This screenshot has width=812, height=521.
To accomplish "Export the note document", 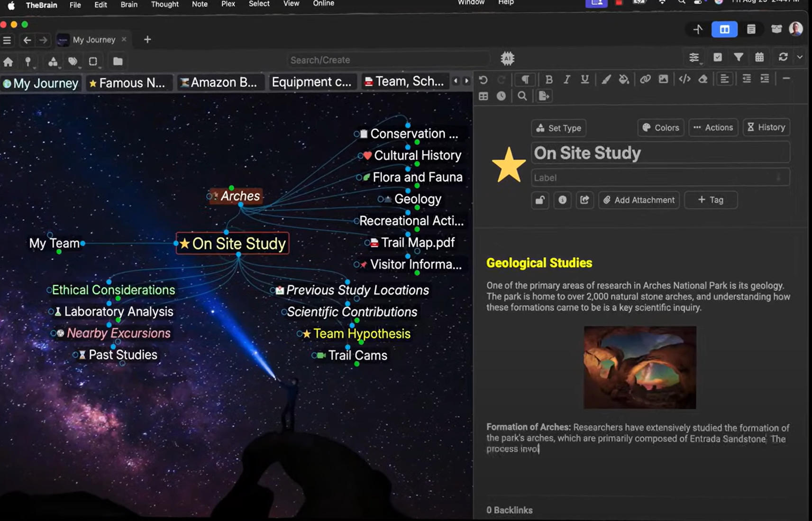I will pos(544,96).
